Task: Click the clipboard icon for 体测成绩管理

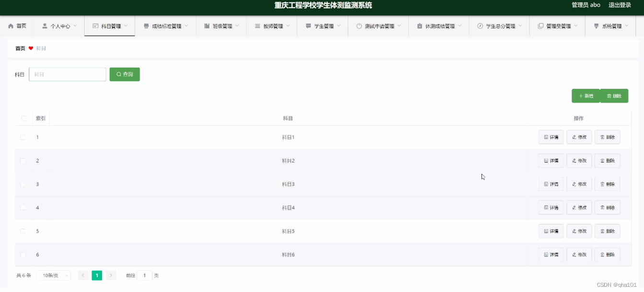Action: click(x=420, y=26)
